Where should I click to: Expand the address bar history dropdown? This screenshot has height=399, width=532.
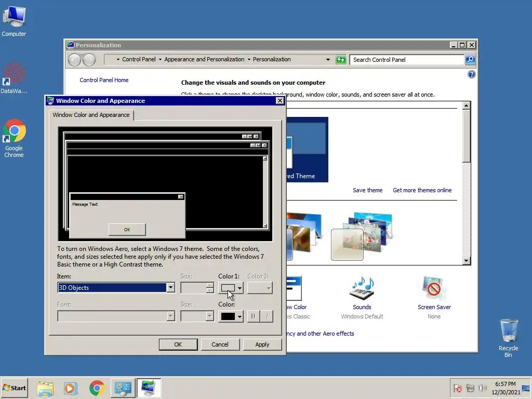[x=328, y=60]
